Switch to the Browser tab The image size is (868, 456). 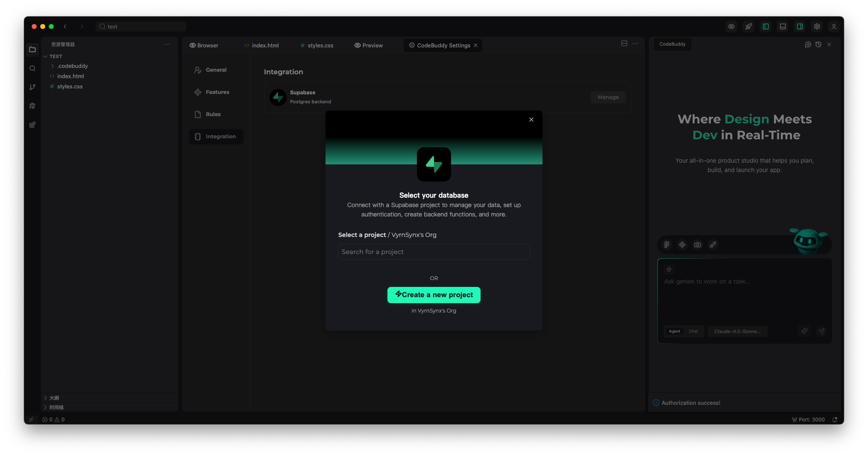coord(204,45)
